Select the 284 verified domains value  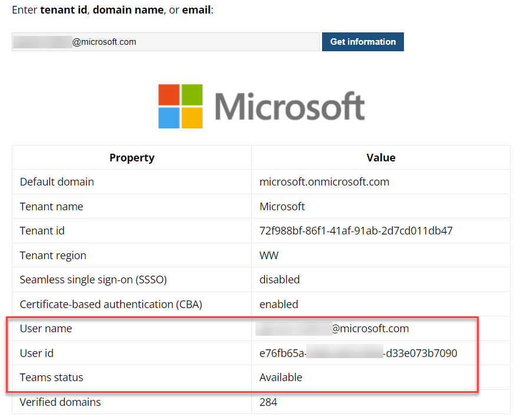(269, 402)
